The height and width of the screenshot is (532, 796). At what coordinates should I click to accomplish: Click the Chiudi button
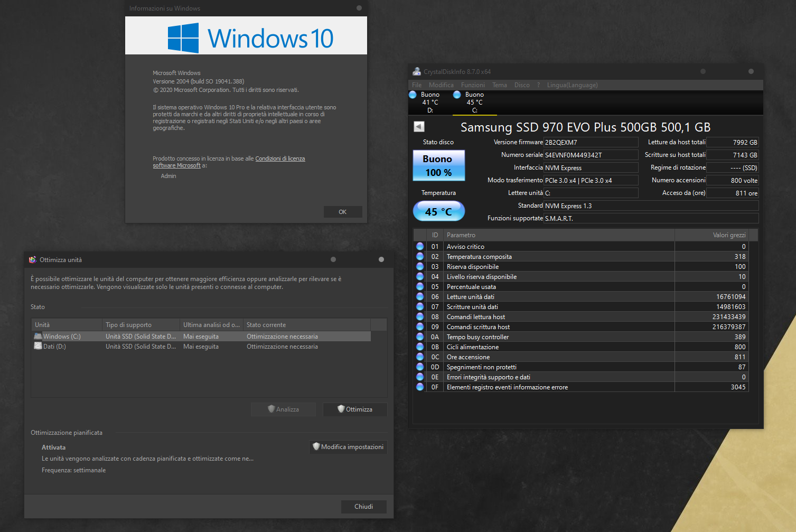click(x=363, y=507)
